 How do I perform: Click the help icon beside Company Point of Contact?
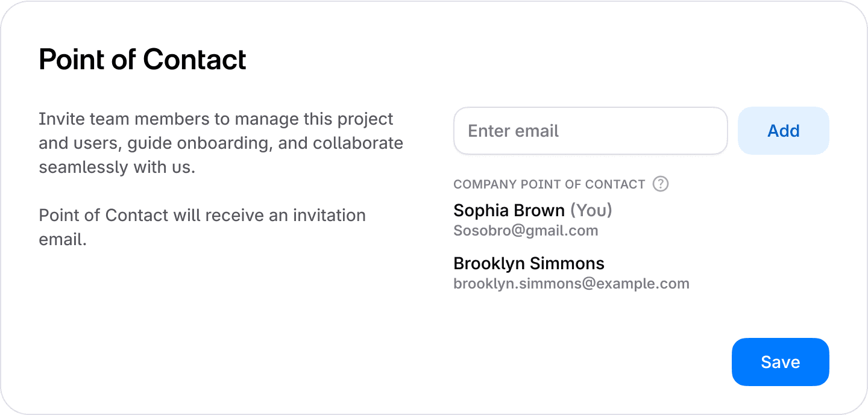(661, 184)
